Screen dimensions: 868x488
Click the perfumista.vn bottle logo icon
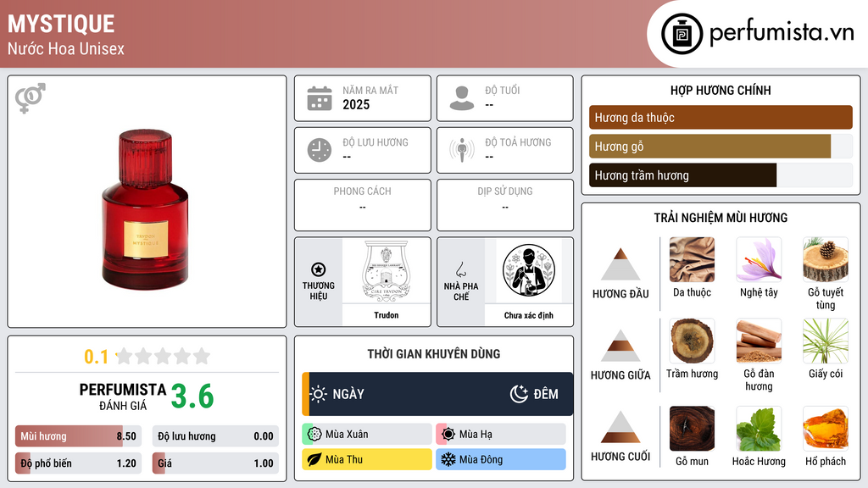click(682, 34)
